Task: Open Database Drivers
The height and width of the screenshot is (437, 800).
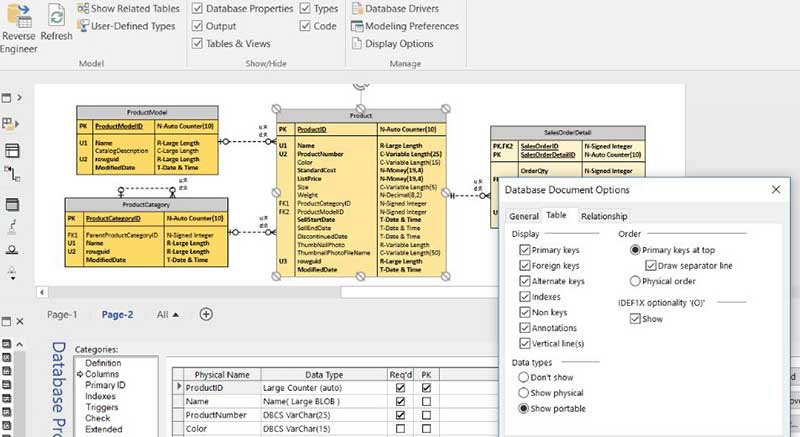Action: pyautogui.click(x=395, y=9)
